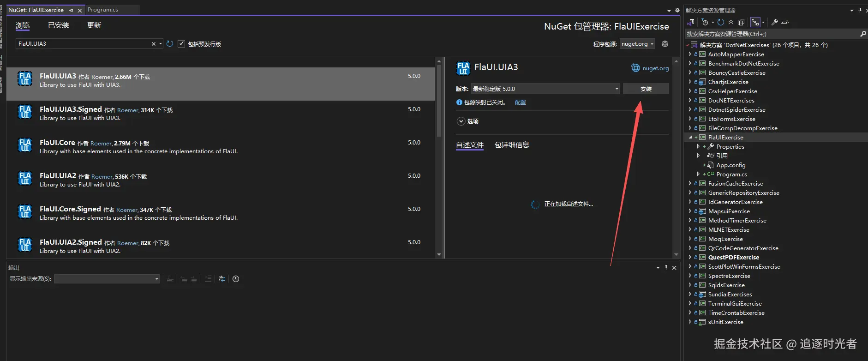Select the xUnitExercise project

coord(726,322)
